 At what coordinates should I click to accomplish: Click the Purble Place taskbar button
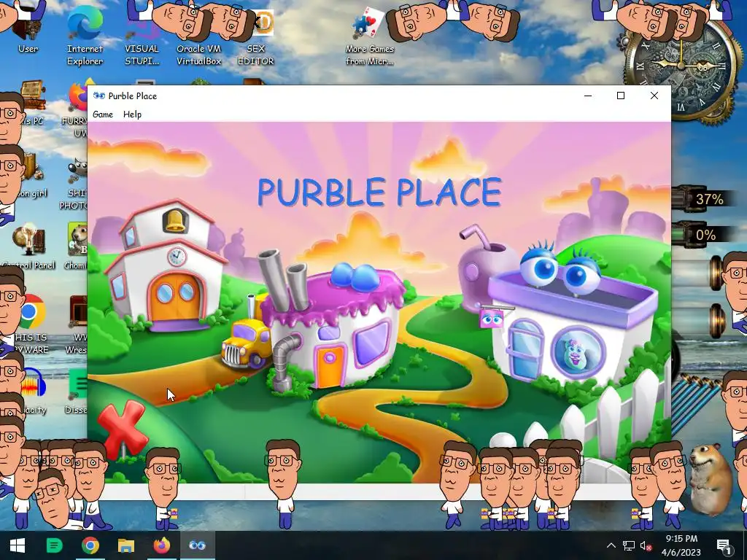point(197,545)
